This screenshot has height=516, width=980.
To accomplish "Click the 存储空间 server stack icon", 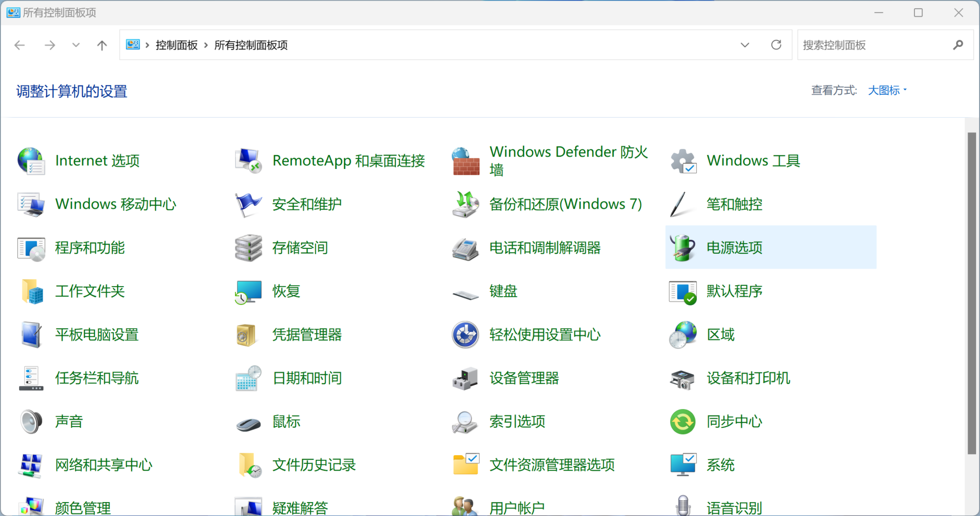I will point(248,247).
